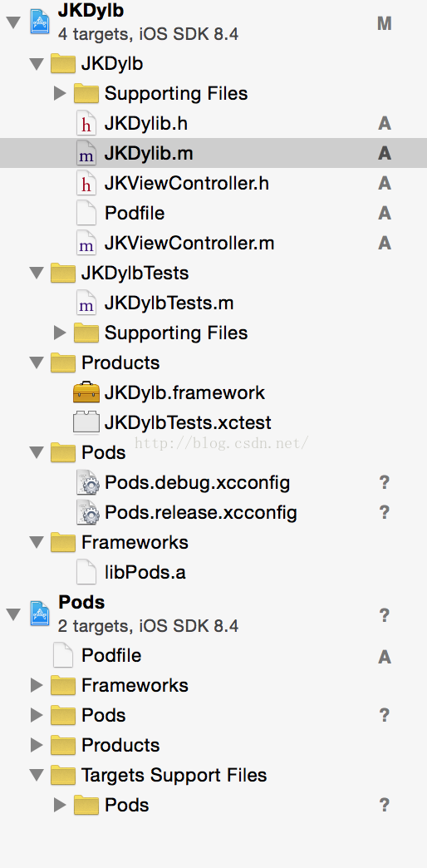Click the Pods project blueprint icon

tap(41, 614)
